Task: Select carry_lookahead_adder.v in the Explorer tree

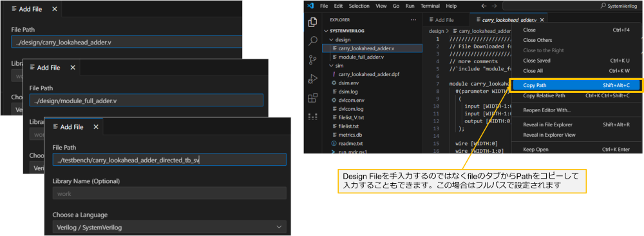Action: [372, 48]
